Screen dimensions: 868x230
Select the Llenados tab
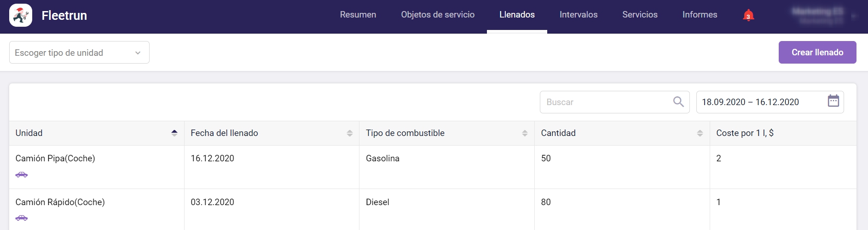(517, 15)
